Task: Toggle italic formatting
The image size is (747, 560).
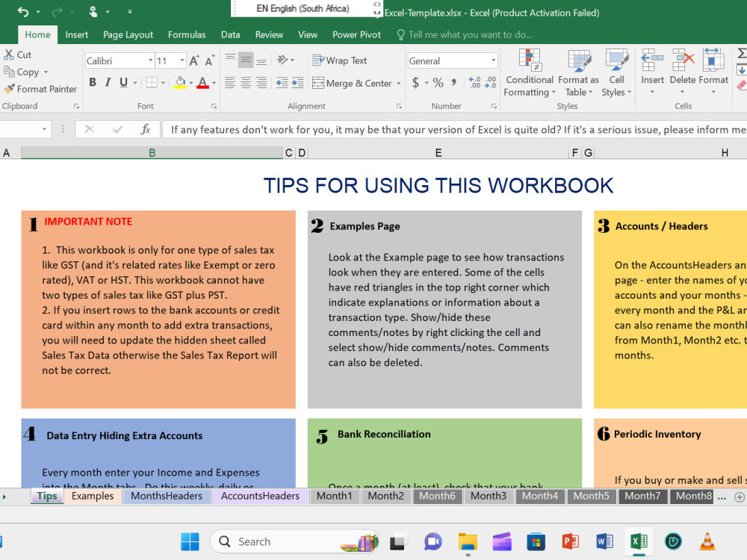Action: tap(107, 82)
